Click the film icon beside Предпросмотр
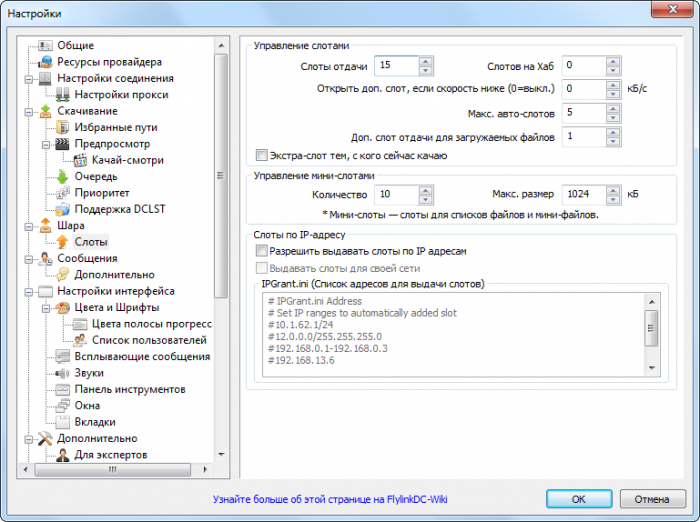700x522 pixels. [62, 144]
